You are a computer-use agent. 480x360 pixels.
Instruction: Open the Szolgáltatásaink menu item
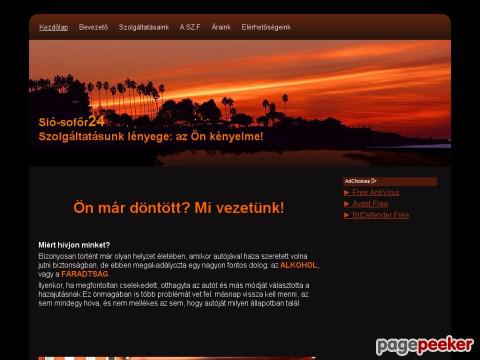tap(144, 27)
